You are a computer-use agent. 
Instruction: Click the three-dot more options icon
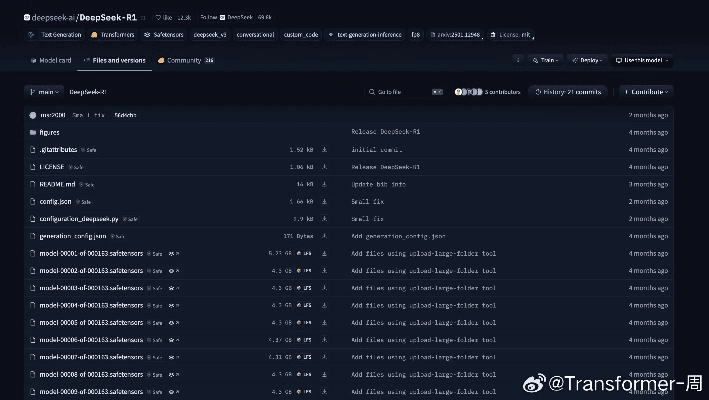click(x=518, y=60)
